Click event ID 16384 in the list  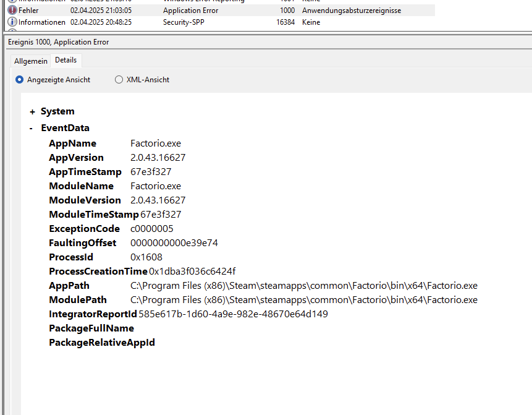pos(285,22)
